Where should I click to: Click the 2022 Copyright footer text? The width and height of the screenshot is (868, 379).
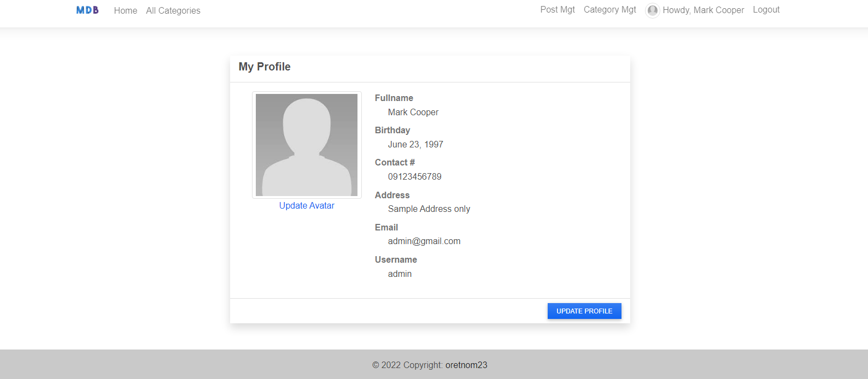pos(407,365)
